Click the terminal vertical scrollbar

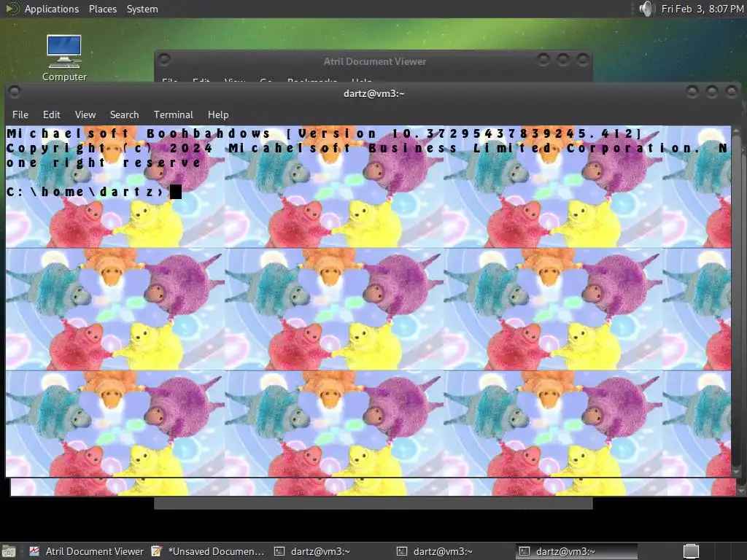click(735, 303)
